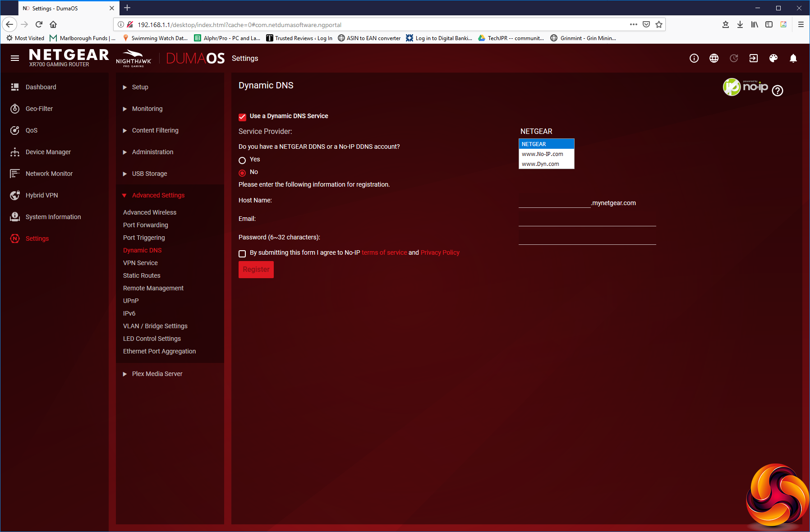810x532 pixels.
Task: Choose www.Dyn.com as service provider
Action: (547, 164)
